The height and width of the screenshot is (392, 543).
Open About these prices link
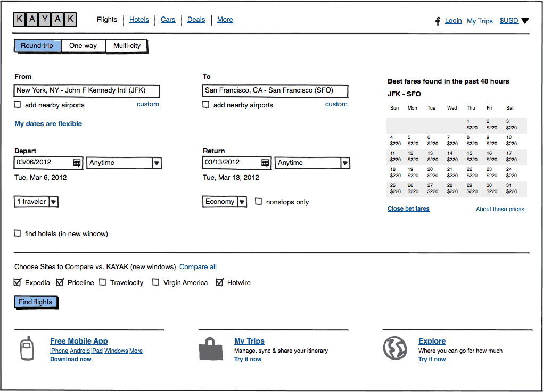point(500,209)
